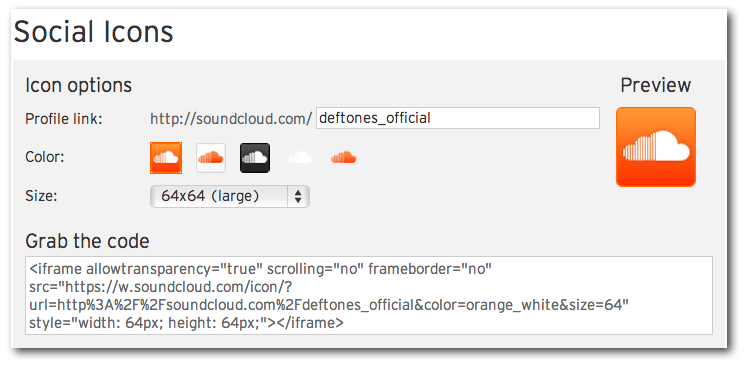Click the Preview heading
Viewport: 753px width, 374px height.
tap(656, 85)
